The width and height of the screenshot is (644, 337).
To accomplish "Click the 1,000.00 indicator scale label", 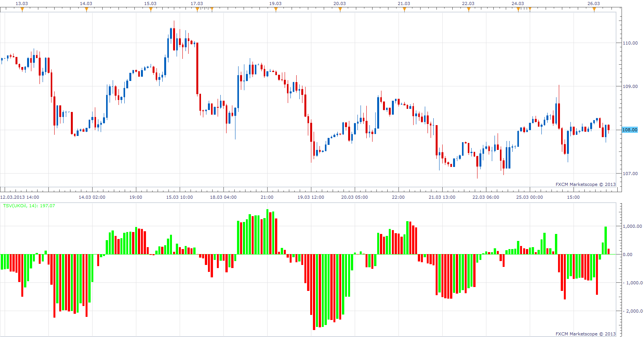I will (632, 226).
